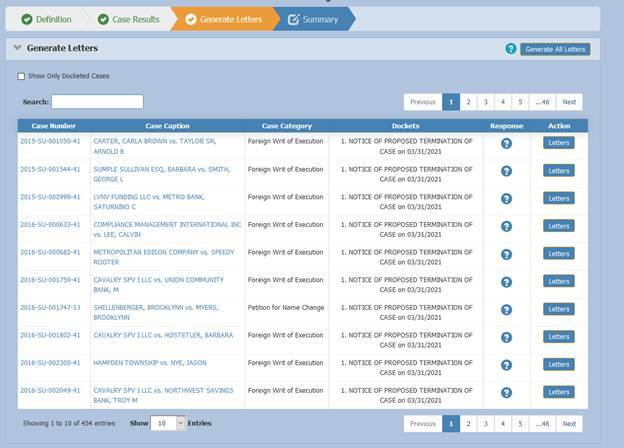Click Letters button for CARTER, CARLA BROWN case
The width and height of the screenshot is (624, 448).
point(559,143)
